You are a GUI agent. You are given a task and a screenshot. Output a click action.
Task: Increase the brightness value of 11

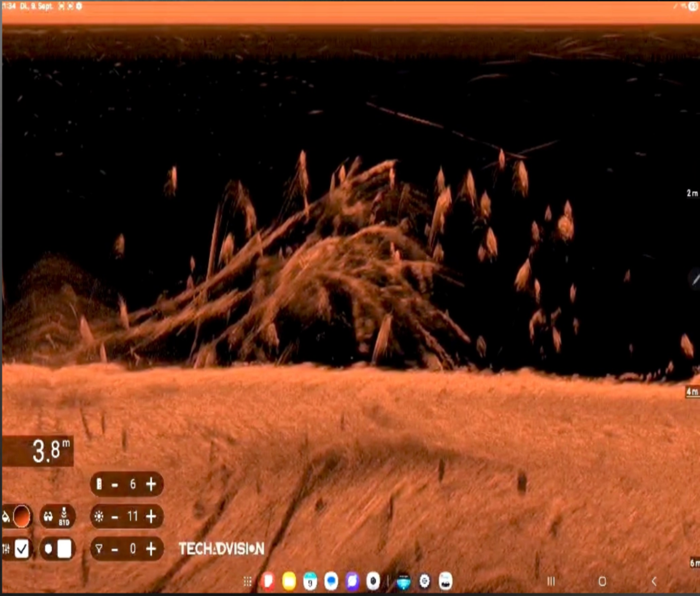tap(151, 516)
